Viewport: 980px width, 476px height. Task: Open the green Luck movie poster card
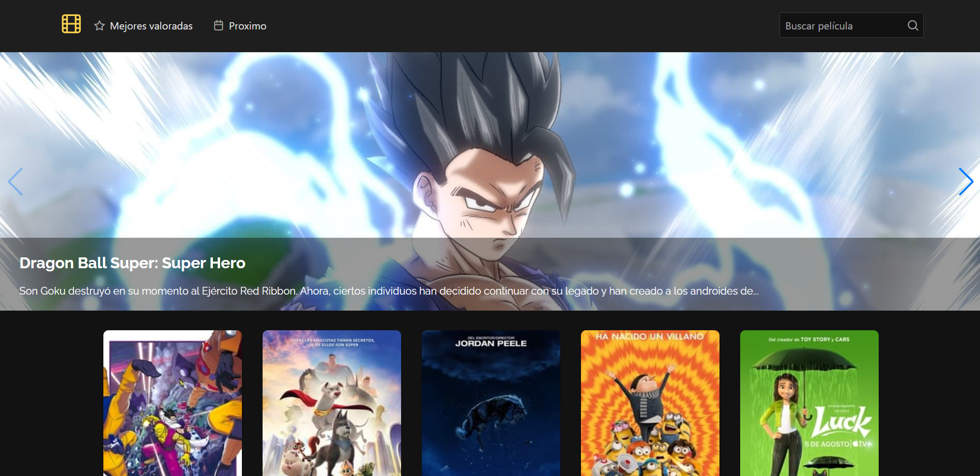coord(809,403)
